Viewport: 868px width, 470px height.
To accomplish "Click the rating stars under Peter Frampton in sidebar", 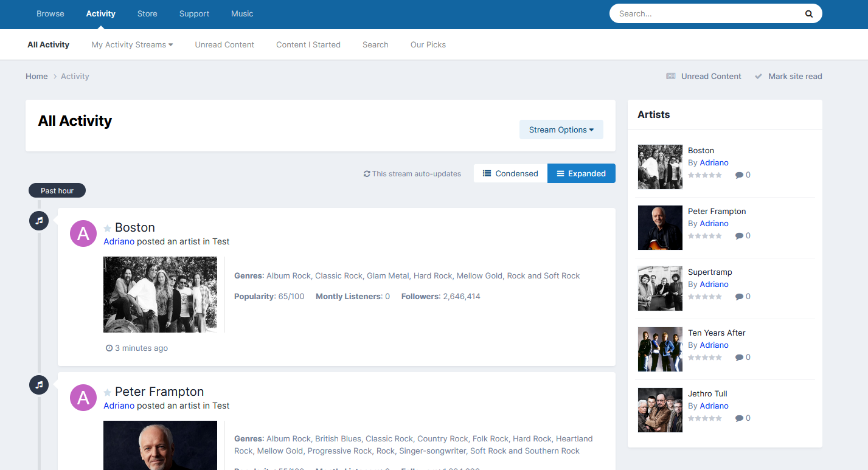I will (705, 236).
